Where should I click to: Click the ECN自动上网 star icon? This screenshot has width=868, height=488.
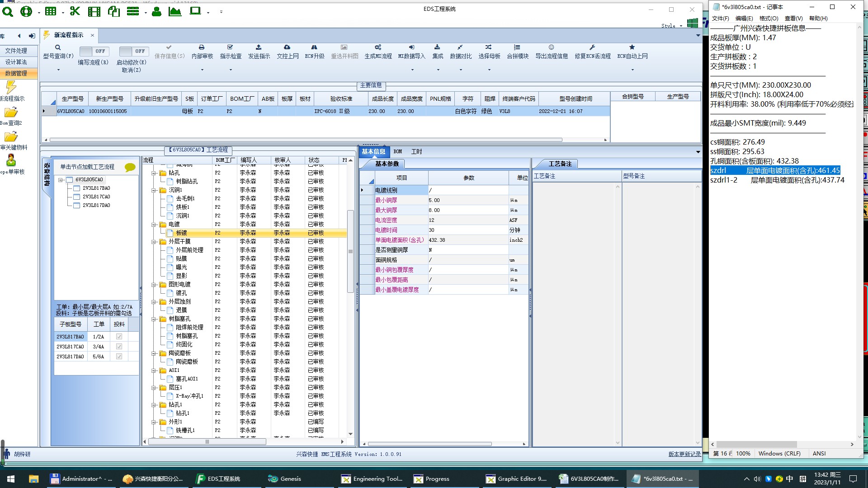coord(632,47)
